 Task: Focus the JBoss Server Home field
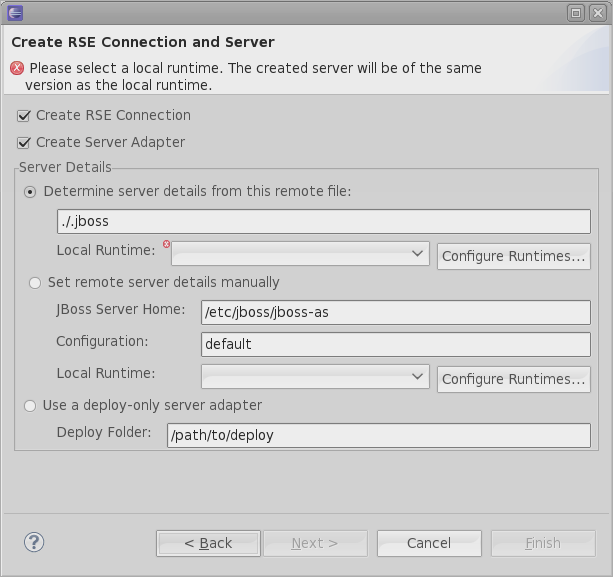395,312
